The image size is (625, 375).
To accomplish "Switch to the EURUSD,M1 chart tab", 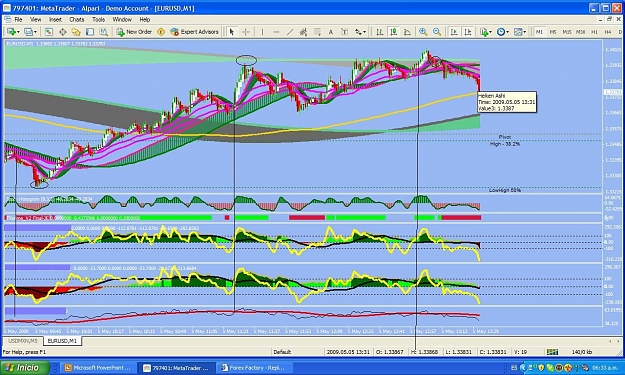I will click(x=62, y=341).
